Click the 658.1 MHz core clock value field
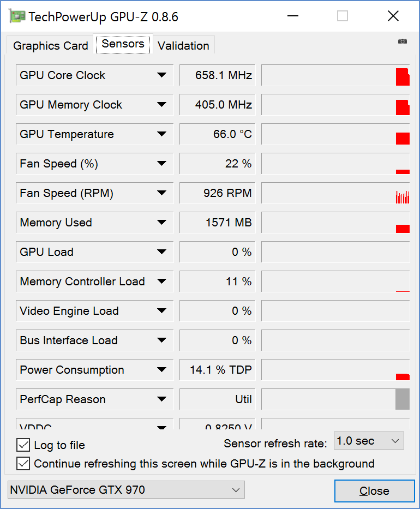 [x=218, y=75]
